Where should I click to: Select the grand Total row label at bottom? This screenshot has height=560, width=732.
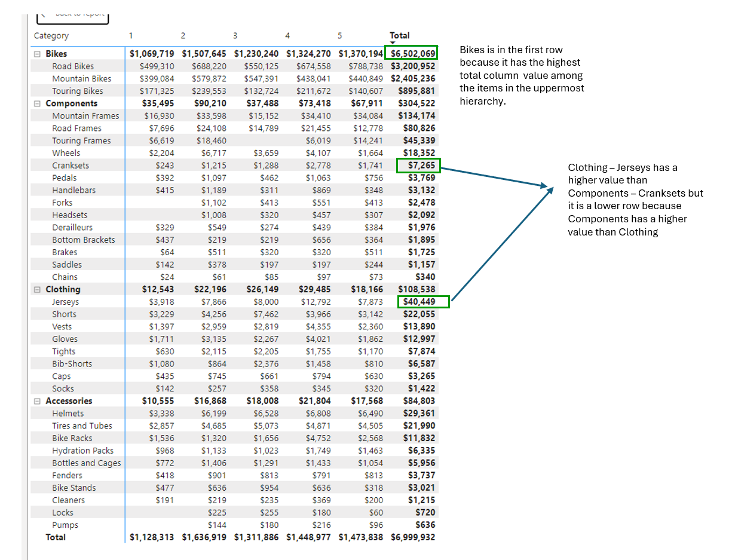click(56, 537)
